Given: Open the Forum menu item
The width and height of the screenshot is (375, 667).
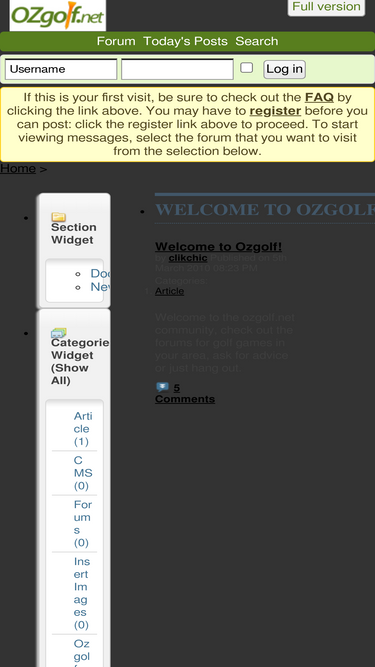Looking at the screenshot, I should [116, 41].
